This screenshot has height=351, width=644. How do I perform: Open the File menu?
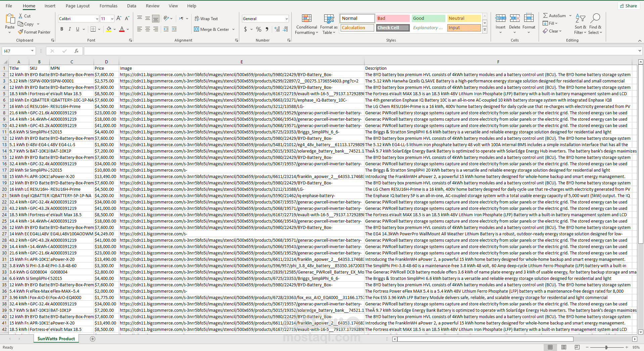(x=9, y=6)
